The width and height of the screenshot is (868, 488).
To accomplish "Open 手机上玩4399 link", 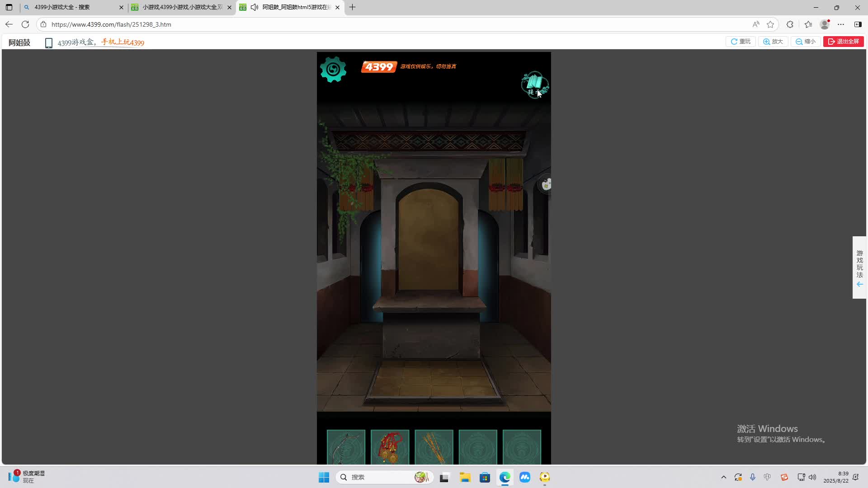I will [x=123, y=42].
